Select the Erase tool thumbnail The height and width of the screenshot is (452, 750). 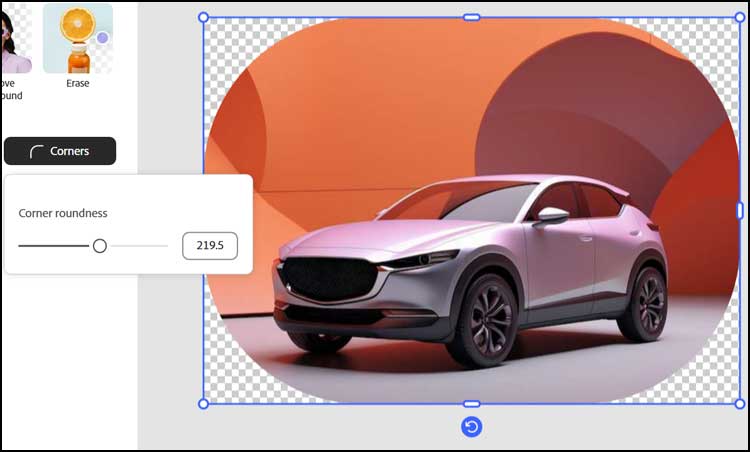point(78,39)
